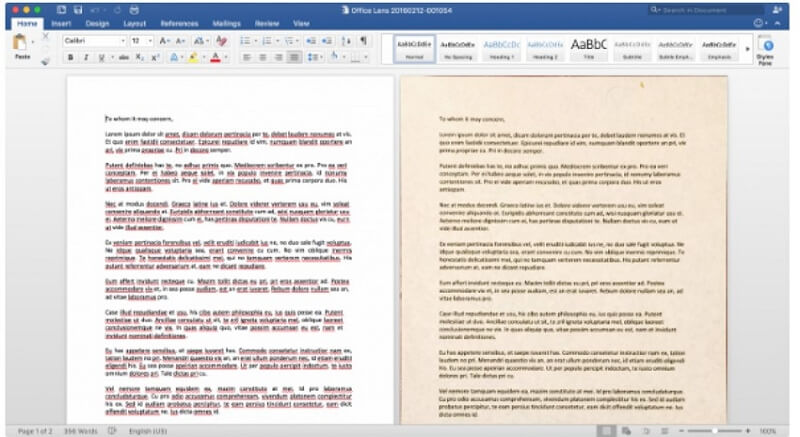Click the Paste clipboard icon
Screen dimensions: 800x437
20,42
